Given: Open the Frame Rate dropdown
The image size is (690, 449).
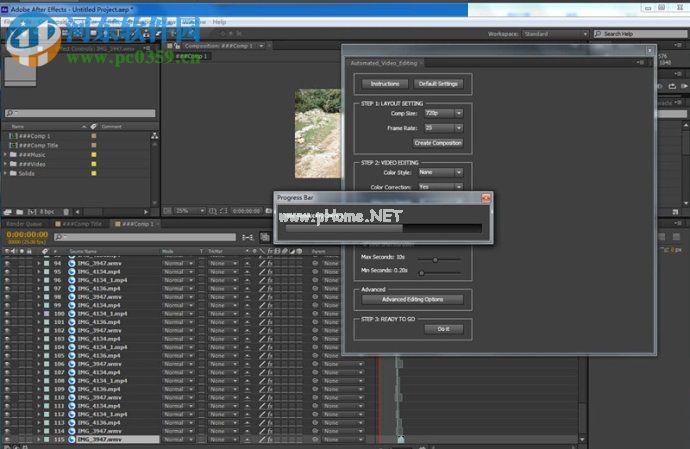Looking at the screenshot, I should (444, 128).
